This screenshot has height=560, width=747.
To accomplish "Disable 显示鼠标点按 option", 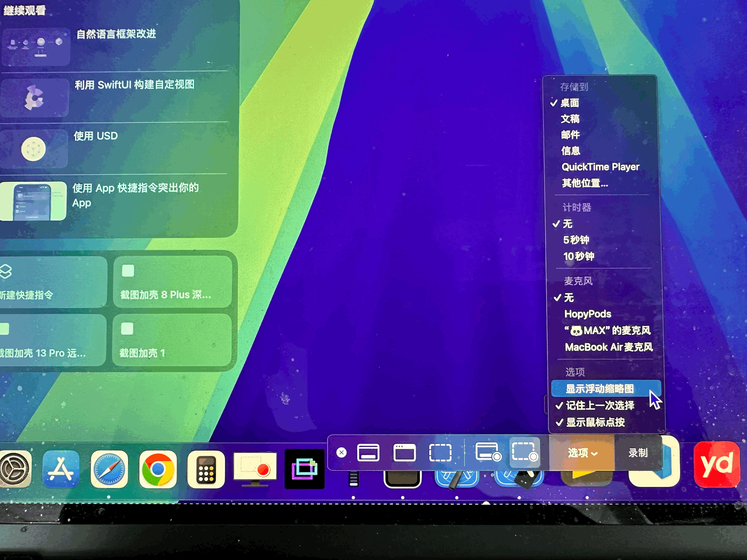I will tap(595, 422).
